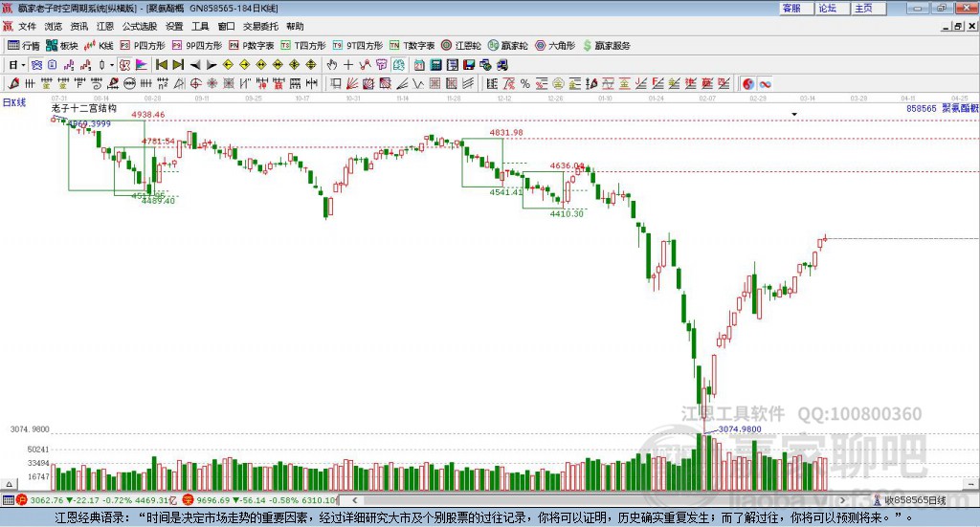Switch to K线 chart view
The image size is (980, 527).
(x=99, y=46)
